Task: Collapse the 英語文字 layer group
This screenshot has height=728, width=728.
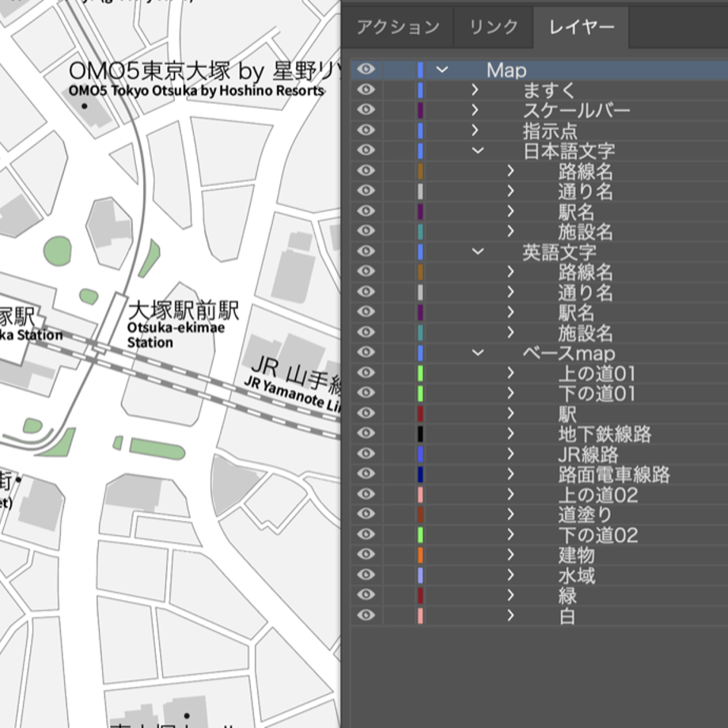Action: tap(478, 252)
